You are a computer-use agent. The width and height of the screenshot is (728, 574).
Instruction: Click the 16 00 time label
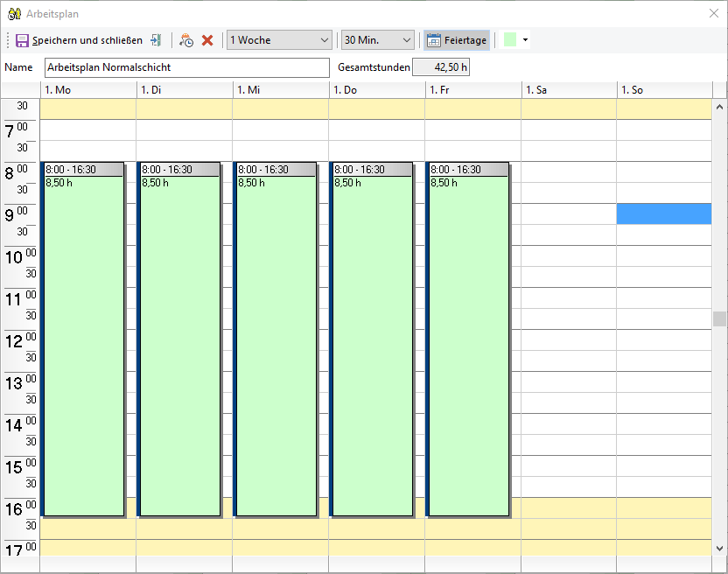(20, 508)
